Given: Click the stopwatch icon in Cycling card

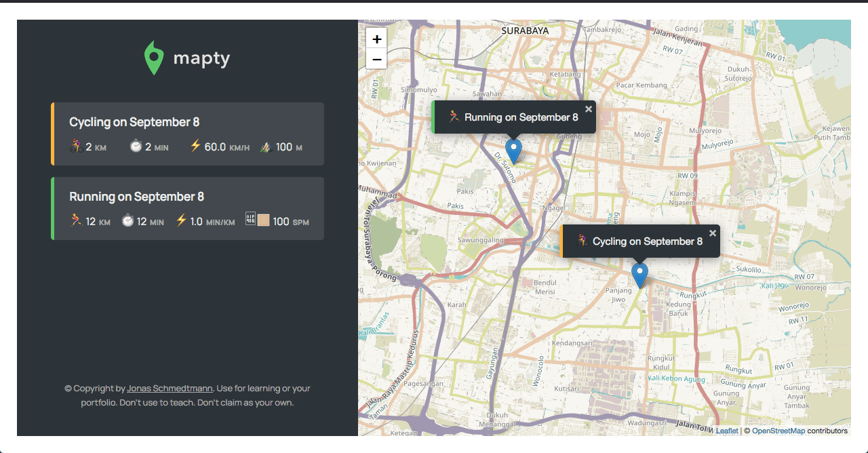Looking at the screenshot, I should 136,146.
